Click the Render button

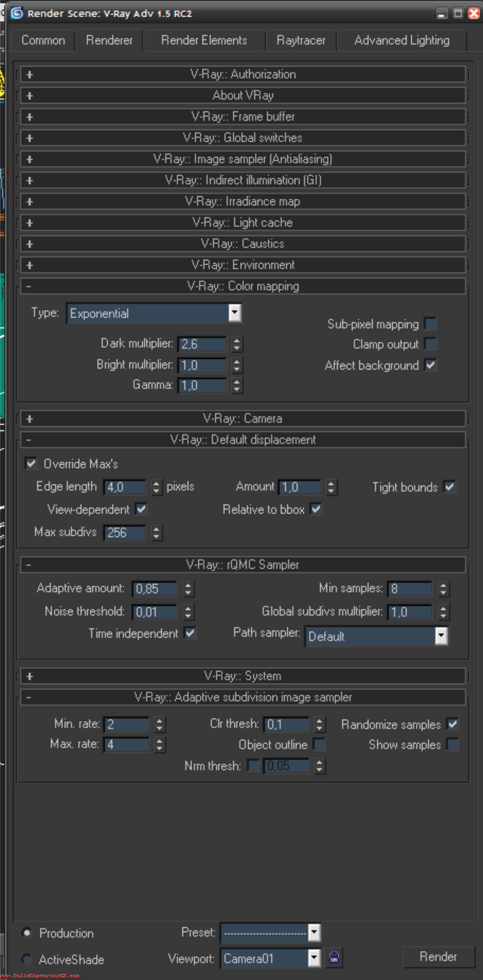point(438,957)
